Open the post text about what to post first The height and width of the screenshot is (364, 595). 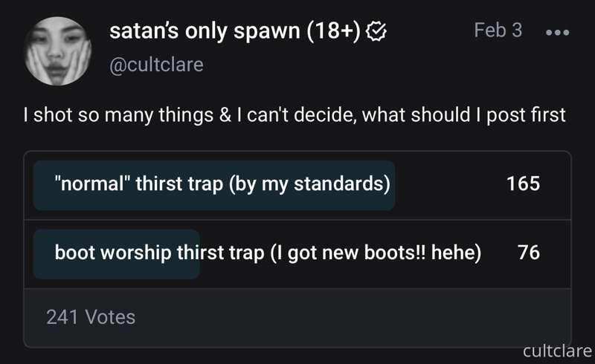pyautogui.click(x=295, y=115)
